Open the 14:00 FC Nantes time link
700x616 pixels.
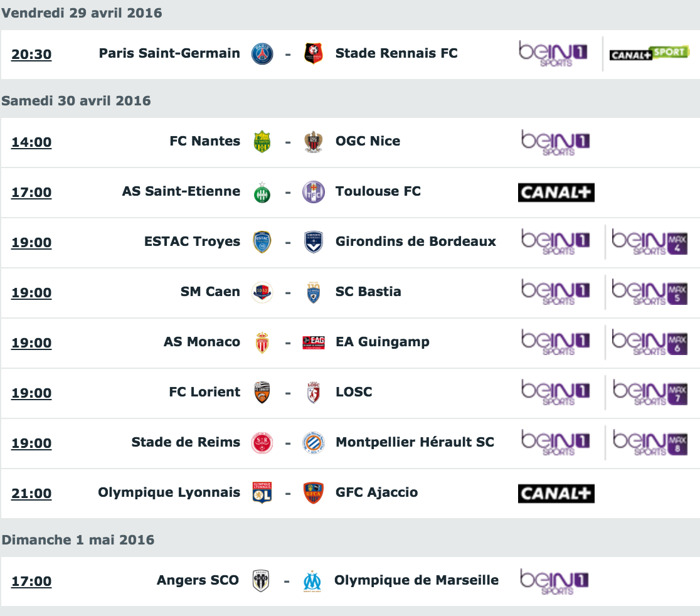pyautogui.click(x=31, y=142)
